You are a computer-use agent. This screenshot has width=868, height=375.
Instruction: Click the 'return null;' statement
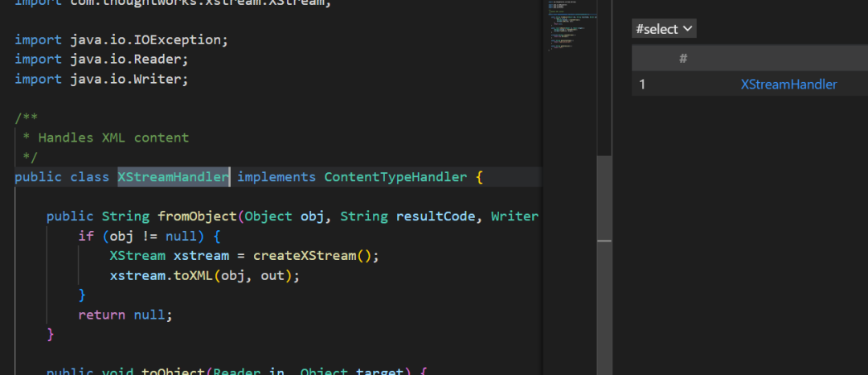point(125,315)
